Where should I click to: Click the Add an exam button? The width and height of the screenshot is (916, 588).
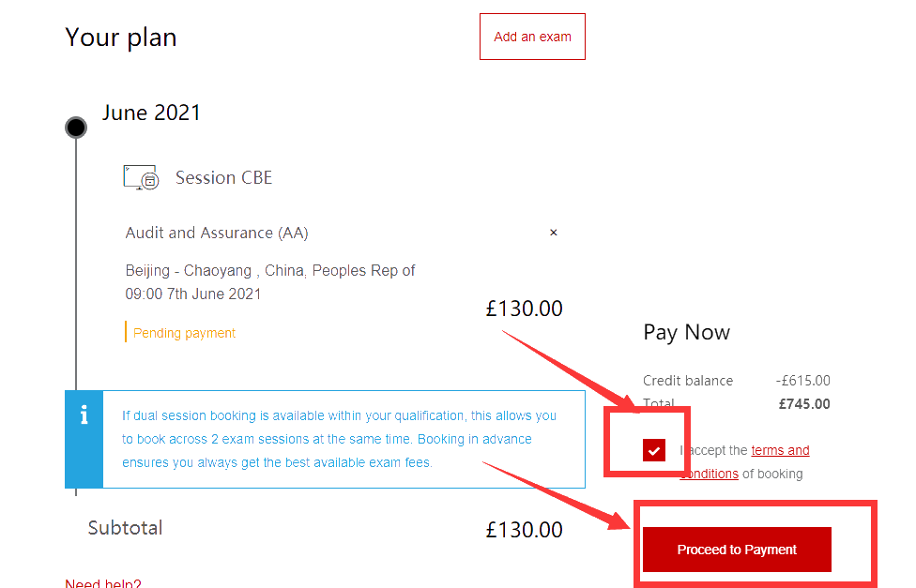(532, 37)
